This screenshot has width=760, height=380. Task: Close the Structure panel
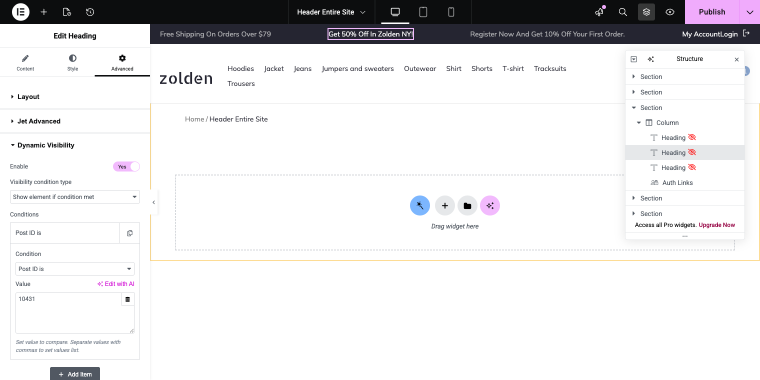(737, 60)
